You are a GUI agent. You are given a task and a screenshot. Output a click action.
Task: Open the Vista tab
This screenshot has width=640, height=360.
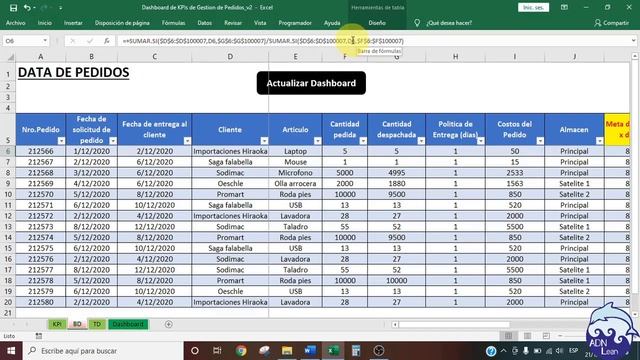click(x=260, y=23)
